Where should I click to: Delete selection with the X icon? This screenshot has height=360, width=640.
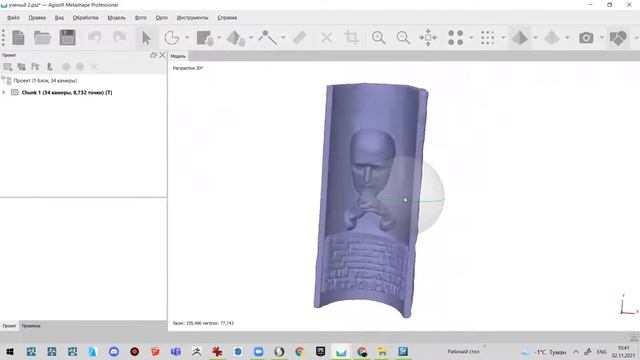tap(327, 38)
